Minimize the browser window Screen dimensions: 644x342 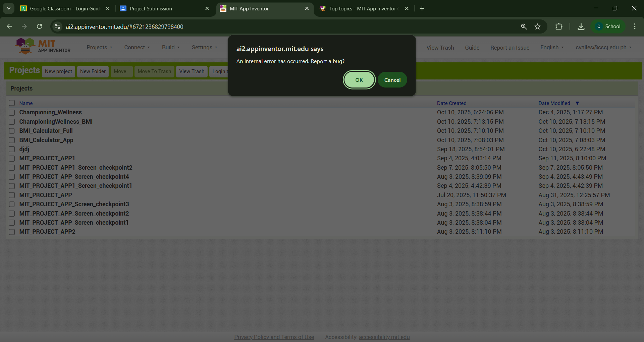tap(596, 8)
